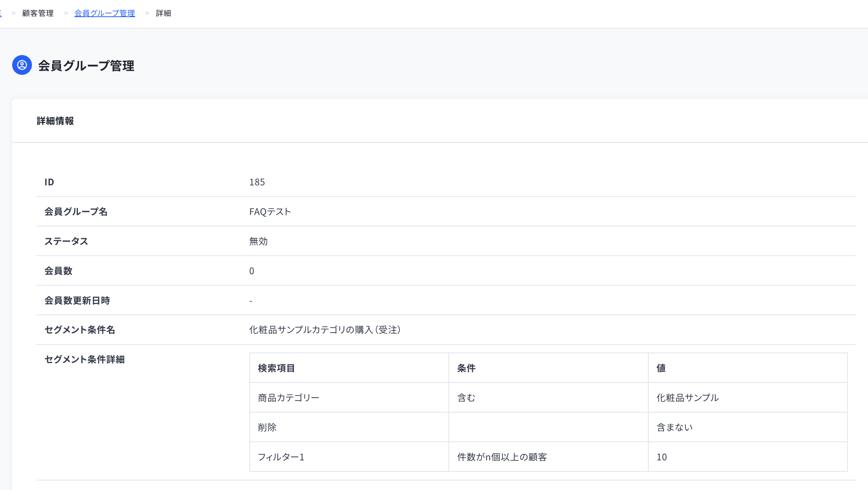Select the 含む condition cell
Image resolution: width=868 pixels, height=490 pixels.
(548, 397)
